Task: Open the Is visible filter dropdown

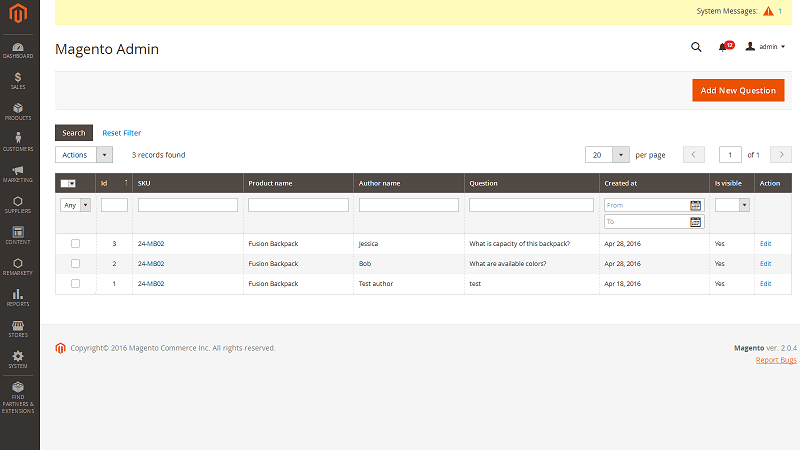Action: click(732, 205)
